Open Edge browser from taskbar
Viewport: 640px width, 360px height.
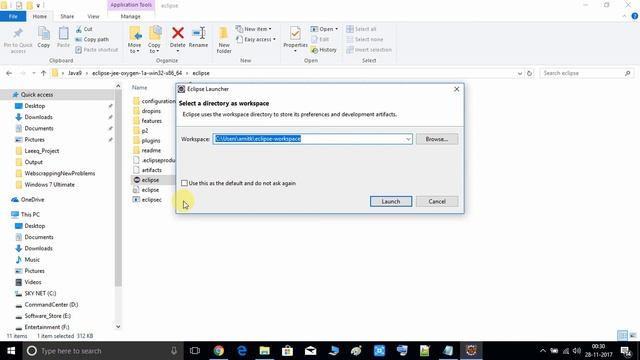coord(242,351)
